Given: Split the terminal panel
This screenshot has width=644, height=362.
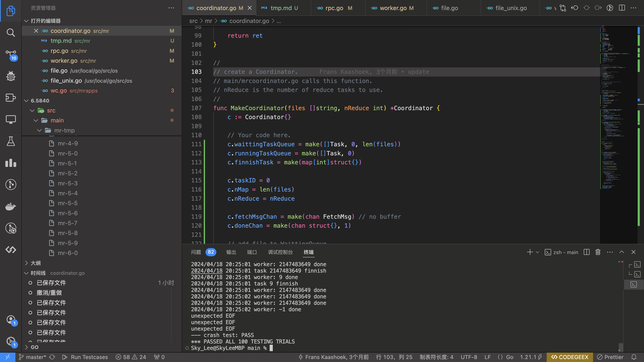Looking at the screenshot, I should point(586,252).
